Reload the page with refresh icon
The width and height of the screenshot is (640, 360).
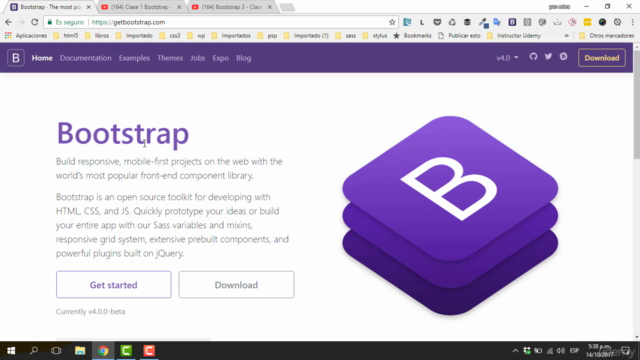(34, 22)
